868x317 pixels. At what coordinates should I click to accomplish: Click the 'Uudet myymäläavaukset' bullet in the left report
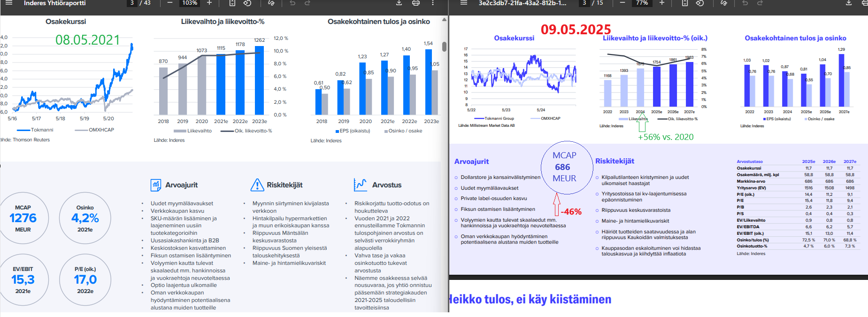(182, 203)
